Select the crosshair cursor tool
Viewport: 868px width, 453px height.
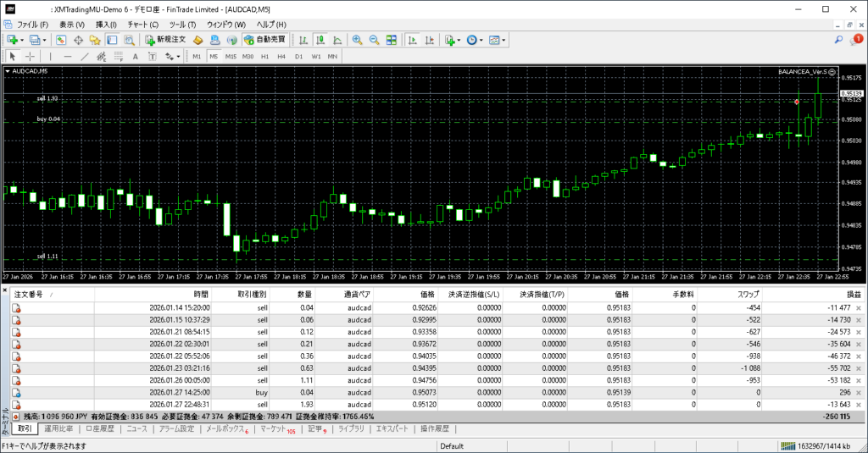31,57
